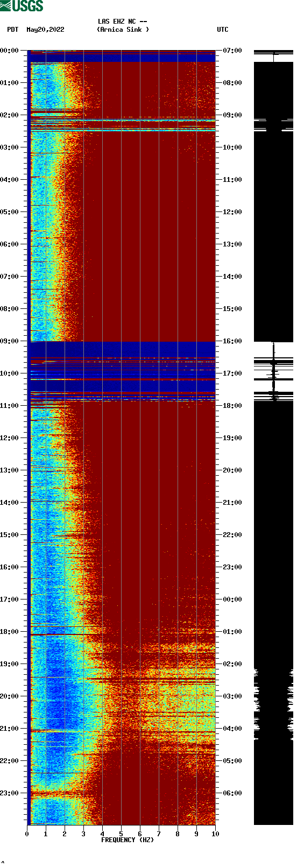The image size is (297, 868).
Task: Click the date 'May20,2022'
Action: tap(45, 30)
